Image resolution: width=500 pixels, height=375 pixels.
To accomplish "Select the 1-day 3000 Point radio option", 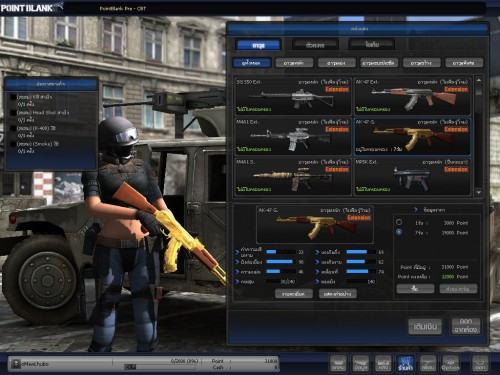I will pos(399,222).
